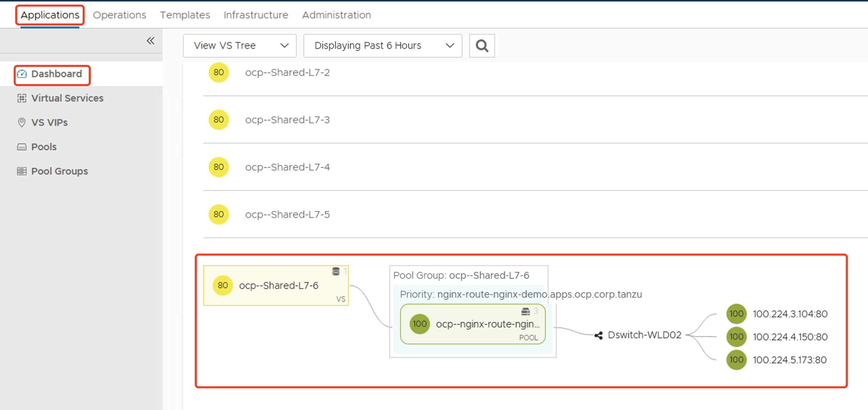Open the Infrastructure tab
The image size is (868, 410).
coord(256,15)
